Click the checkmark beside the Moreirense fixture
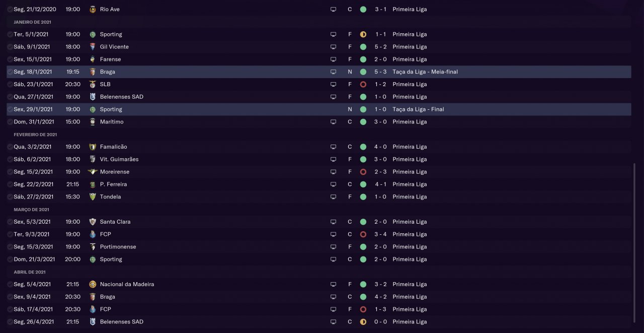 tap(10, 172)
